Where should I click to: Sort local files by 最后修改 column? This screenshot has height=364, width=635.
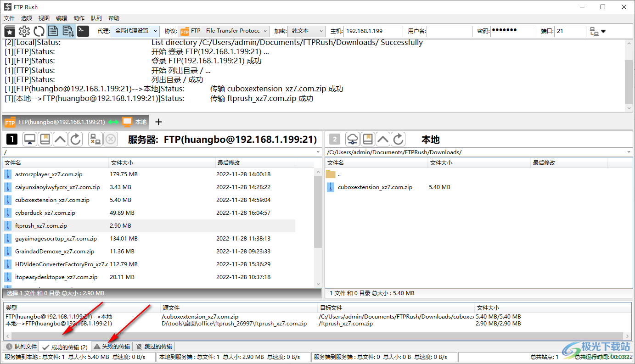[x=569, y=163]
